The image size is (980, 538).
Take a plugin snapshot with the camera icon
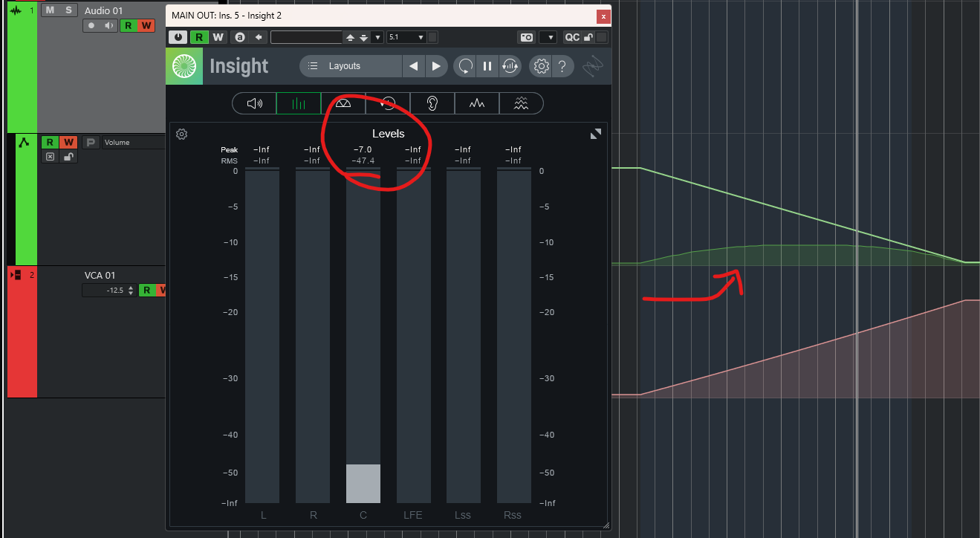click(527, 37)
